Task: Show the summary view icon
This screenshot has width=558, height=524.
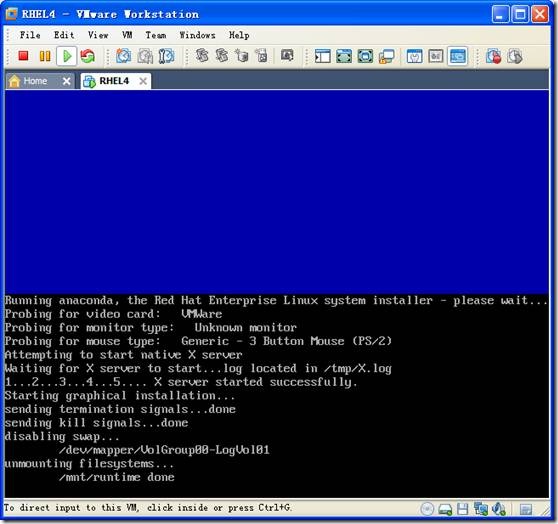Action: (415, 56)
